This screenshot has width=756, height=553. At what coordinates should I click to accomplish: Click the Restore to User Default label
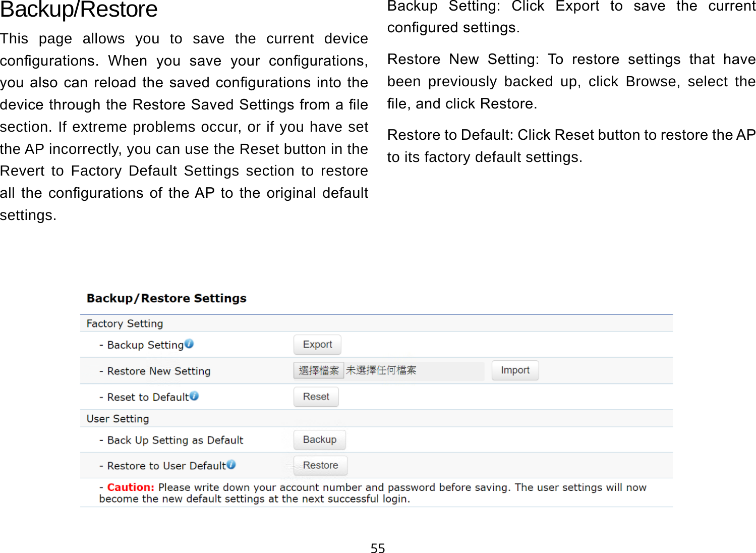pyautogui.click(x=166, y=466)
